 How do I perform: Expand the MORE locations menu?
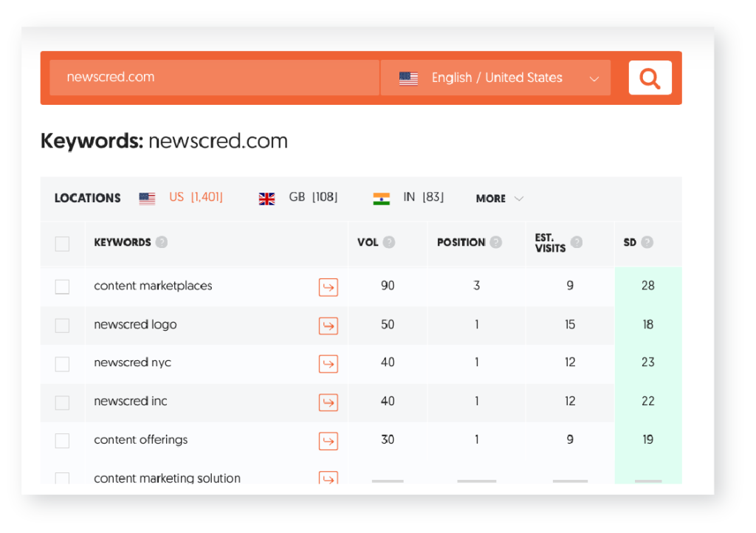point(499,199)
